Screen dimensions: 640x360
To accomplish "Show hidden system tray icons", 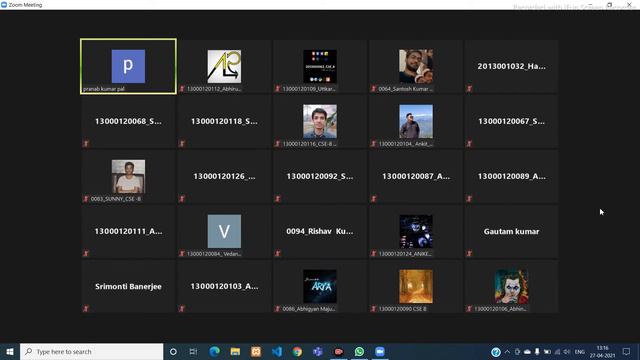I will tap(507, 352).
